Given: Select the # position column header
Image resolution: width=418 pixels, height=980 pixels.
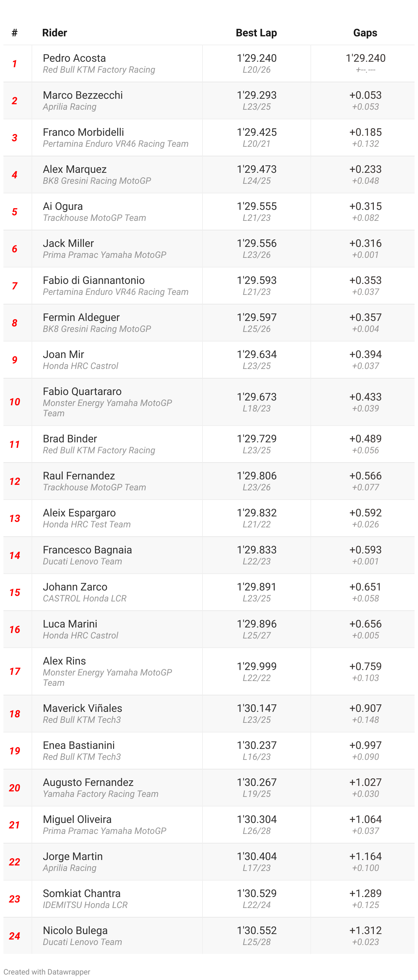Looking at the screenshot, I should [x=14, y=33].
